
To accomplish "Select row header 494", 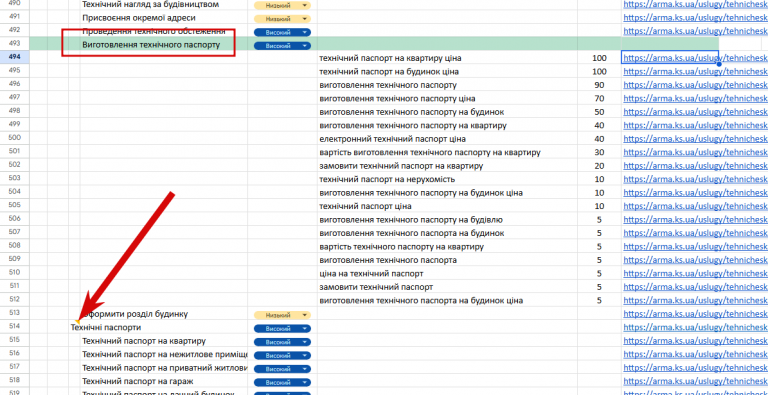I will tap(15, 57).
